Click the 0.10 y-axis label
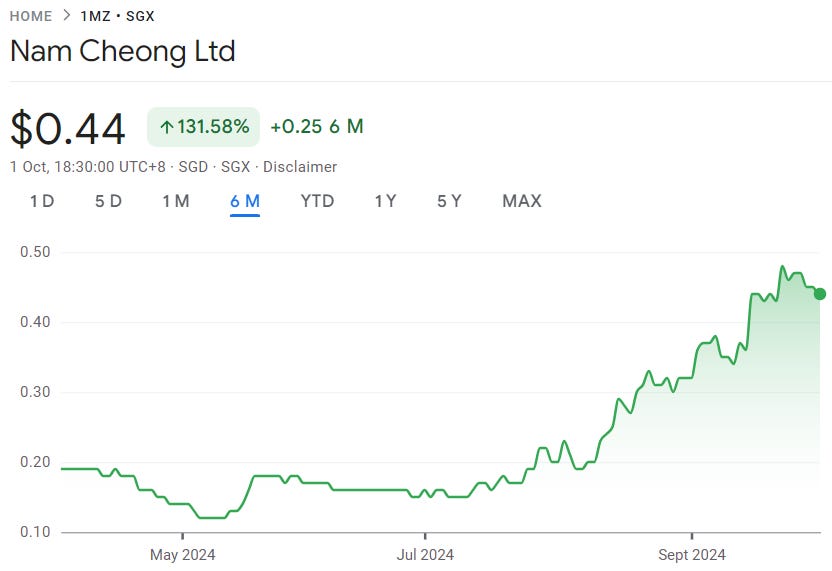Screen dimensions: 832x571 [x=35, y=532]
